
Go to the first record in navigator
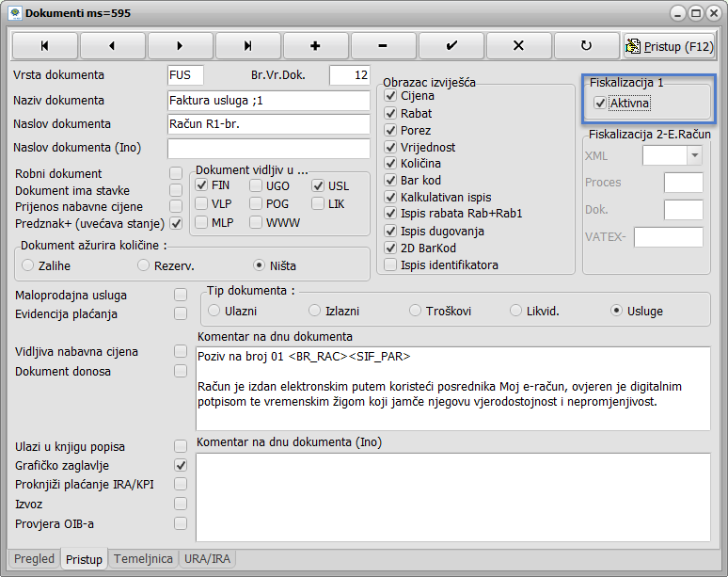click(x=44, y=45)
